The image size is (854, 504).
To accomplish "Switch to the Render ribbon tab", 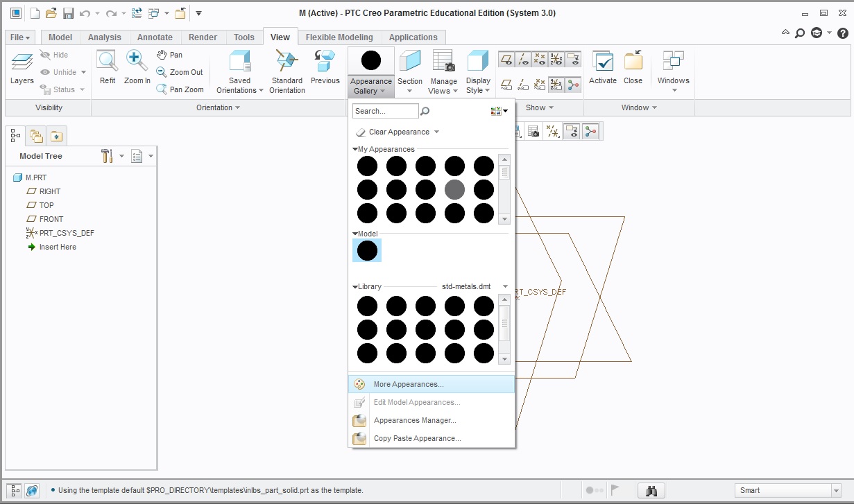I will click(203, 37).
